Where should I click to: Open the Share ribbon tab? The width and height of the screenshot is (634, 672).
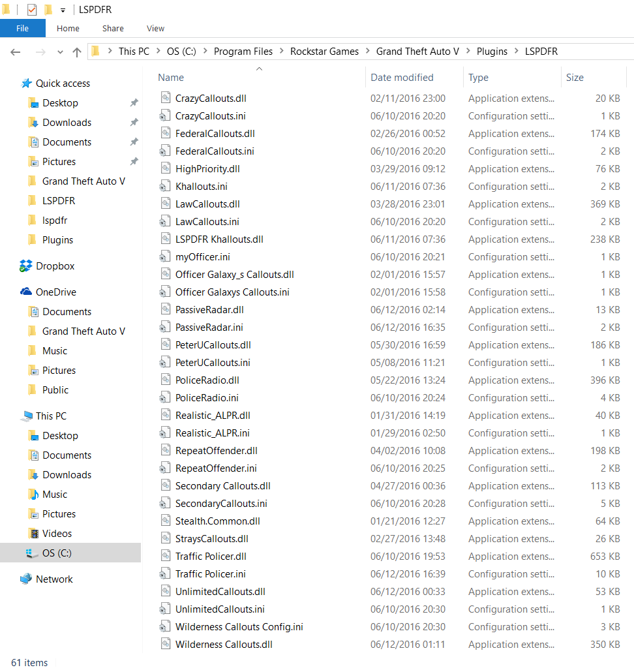tap(113, 28)
